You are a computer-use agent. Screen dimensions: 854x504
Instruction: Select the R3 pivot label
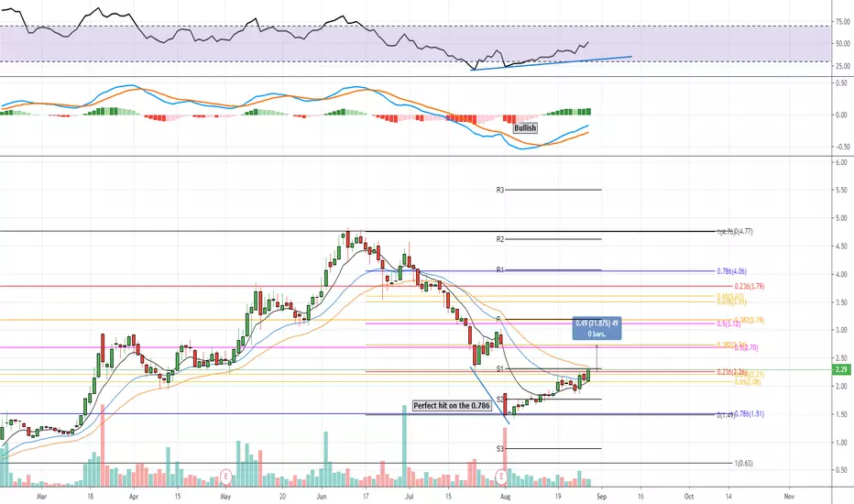pos(500,190)
